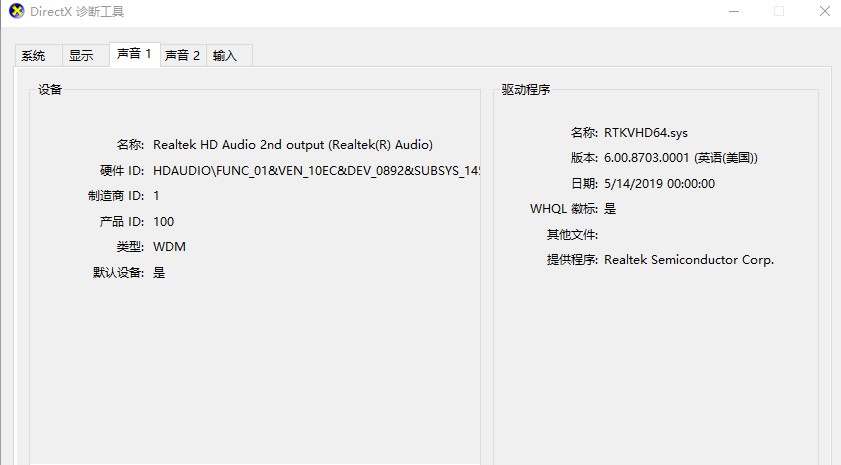The image size is (841, 465).
Task: Click the RTKVHD64.sys driver name
Action: 646,133
